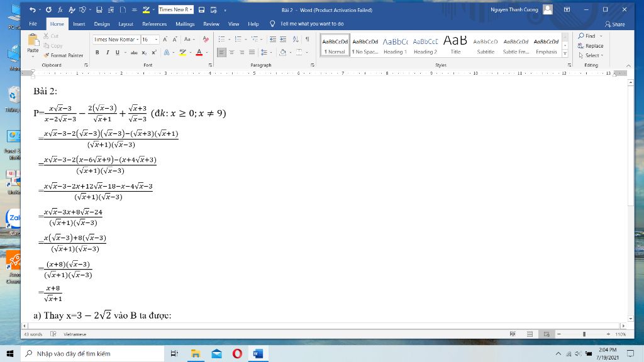Expand the Styles gallery More arrow
This screenshot has height=362, width=644.
(565, 54)
